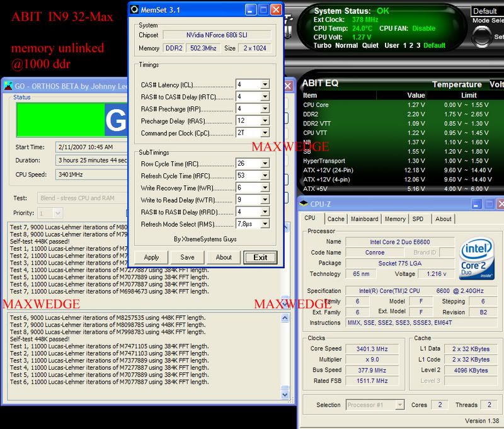Click the Test field showing Blend
Image resolution: width=504 pixels, height=429 pixels.
(83, 198)
